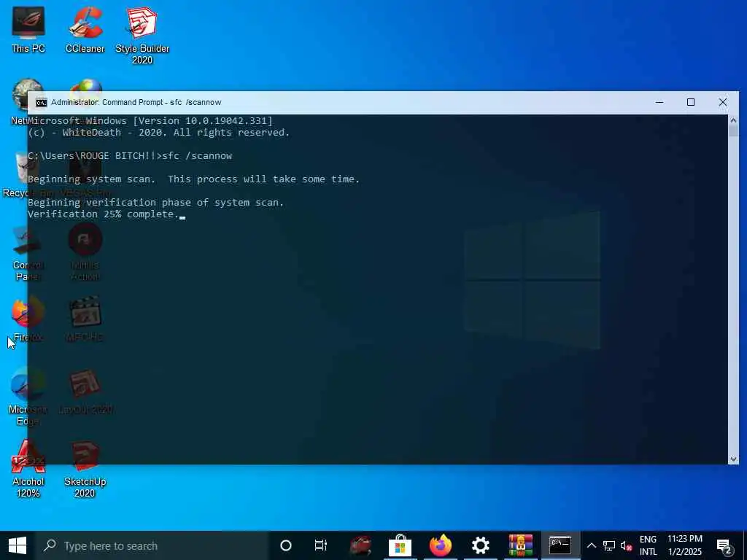The image size is (747, 560).
Task: Open the Style Builder 2020 shortcut
Action: [142, 35]
